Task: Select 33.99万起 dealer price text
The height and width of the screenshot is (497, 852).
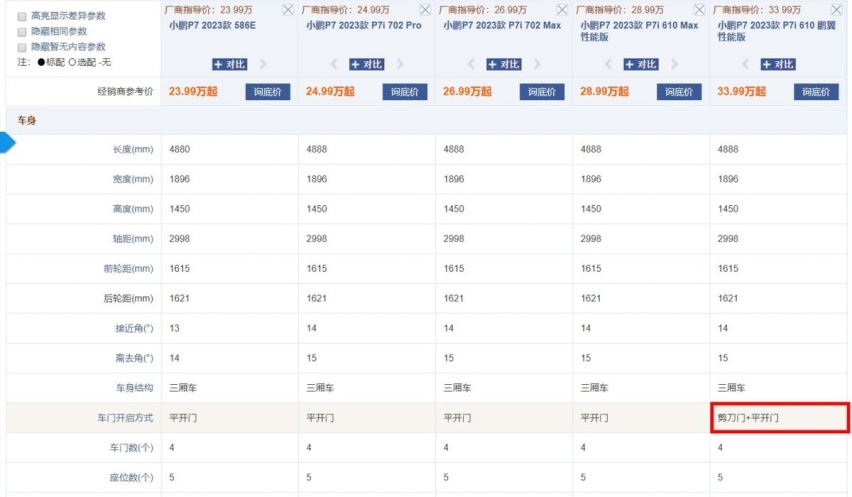Action: [x=741, y=92]
